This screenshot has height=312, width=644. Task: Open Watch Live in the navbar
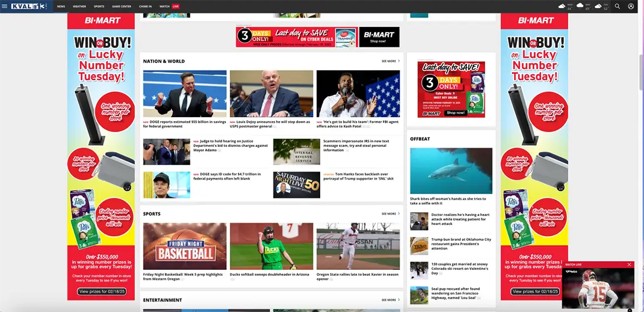click(169, 6)
